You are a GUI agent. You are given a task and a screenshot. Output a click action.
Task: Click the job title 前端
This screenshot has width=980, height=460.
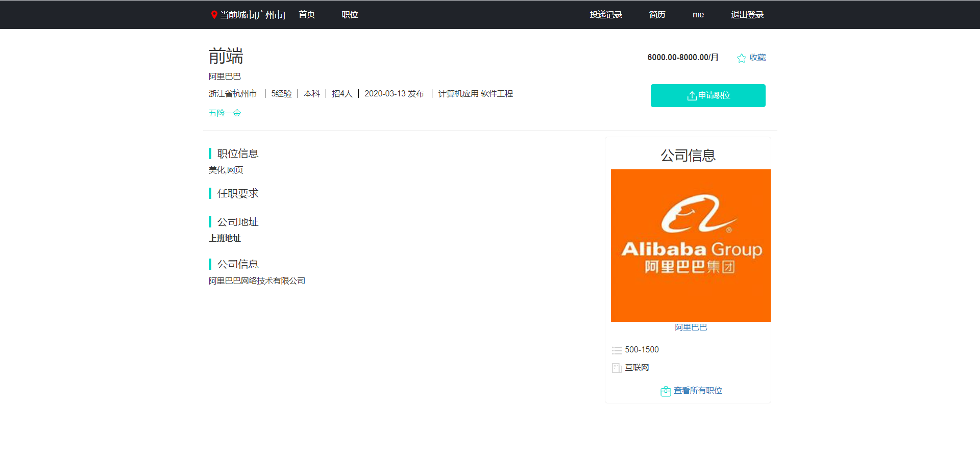[226, 56]
